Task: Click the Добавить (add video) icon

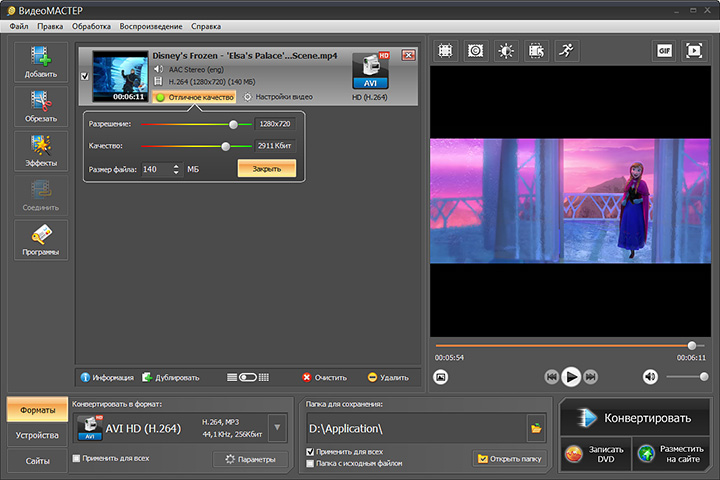Action: coord(41,62)
